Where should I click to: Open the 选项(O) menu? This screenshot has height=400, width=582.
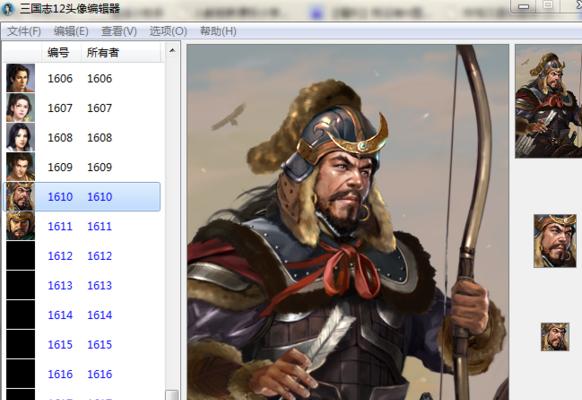pos(168,31)
